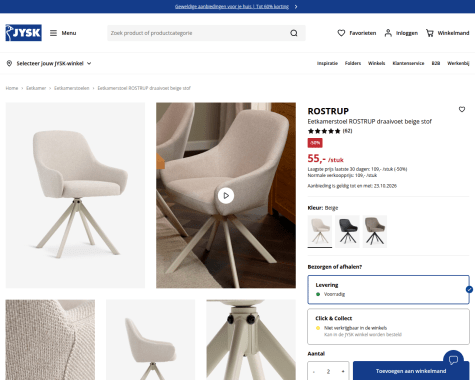Open the Werkenbij menu item

pos(458,63)
